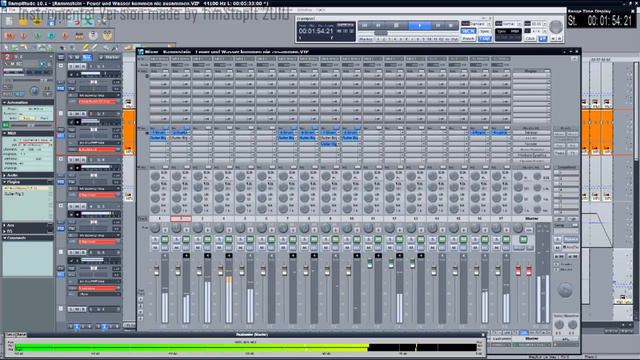640x360 pixels.
Task: Click the go-to-start button in the transport console
Action: [x=364, y=26]
